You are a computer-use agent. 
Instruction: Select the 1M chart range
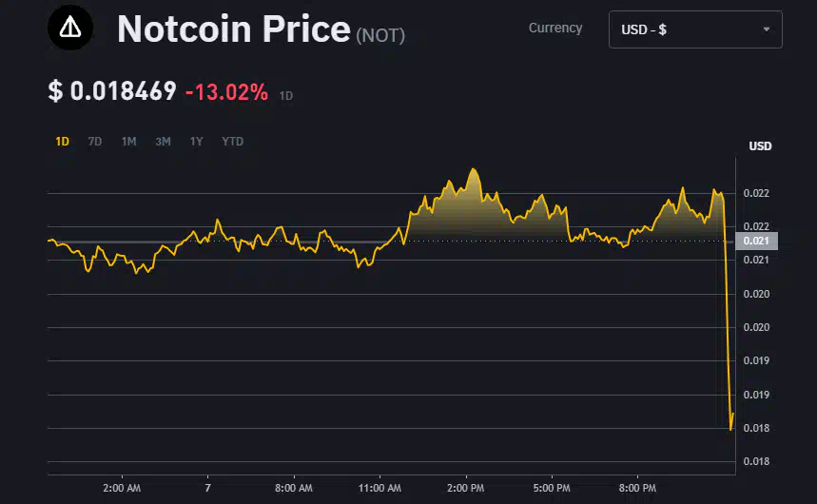point(128,142)
